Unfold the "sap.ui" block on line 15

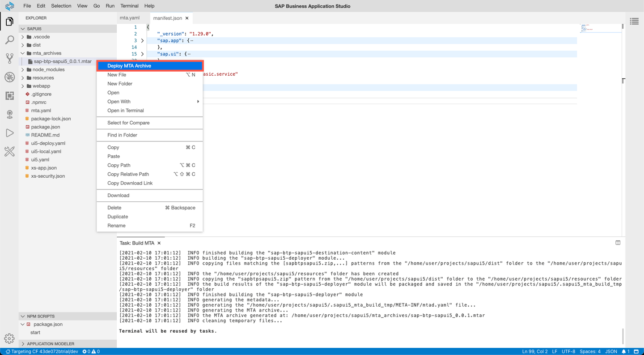pyautogui.click(x=142, y=54)
